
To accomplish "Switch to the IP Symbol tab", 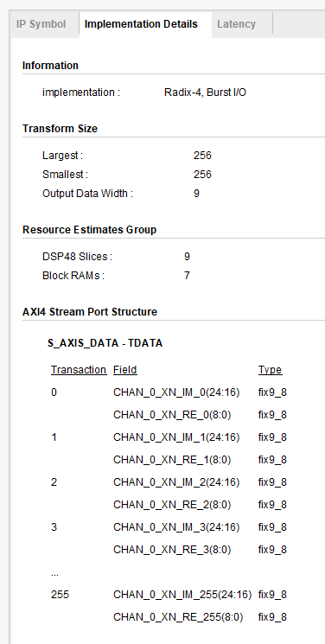I will pos(41,24).
